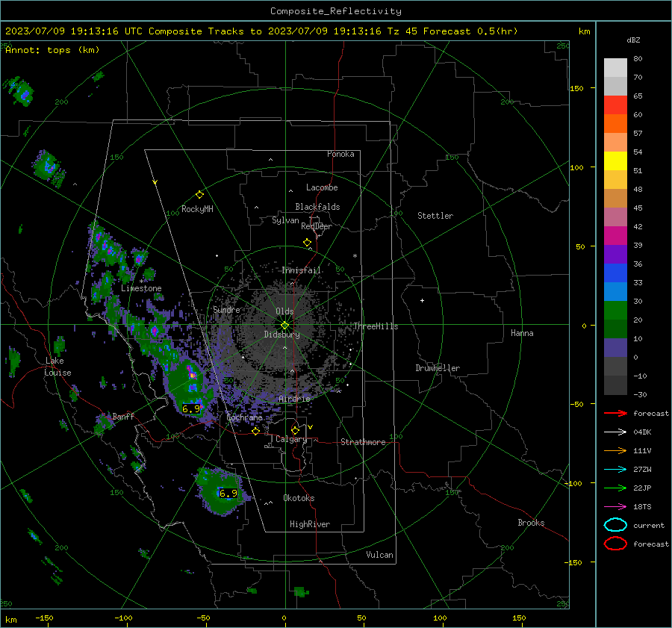Click the Didsbury label on the map

281,335
